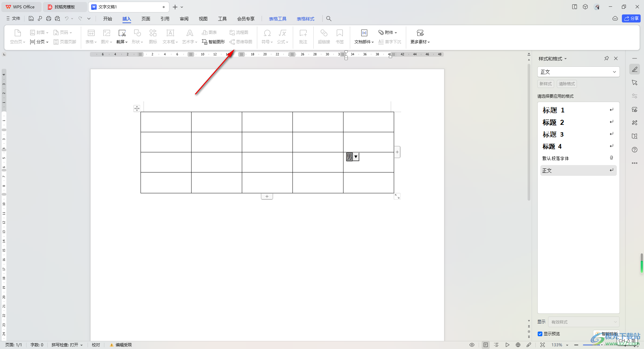Click the zoom out minus button
The image size is (644, 349).
(576, 345)
